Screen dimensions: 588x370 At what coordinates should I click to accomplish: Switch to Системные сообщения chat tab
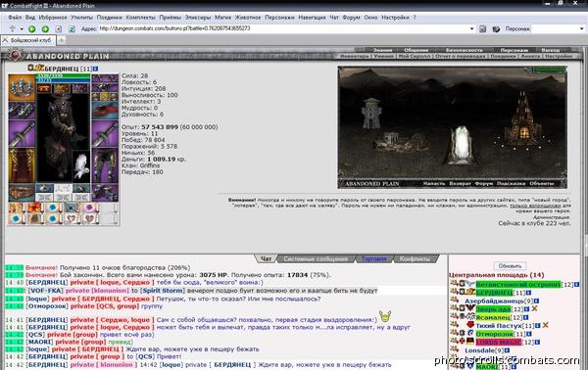pyautogui.click(x=316, y=258)
